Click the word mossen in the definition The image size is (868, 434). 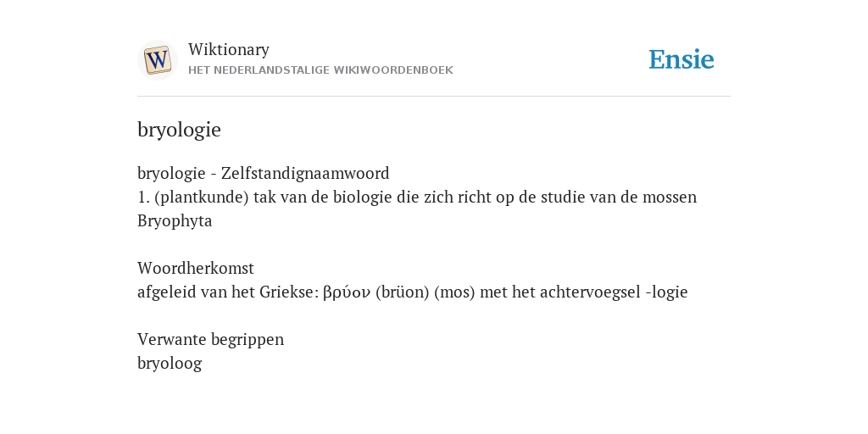pyautogui.click(x=670, y=197)
